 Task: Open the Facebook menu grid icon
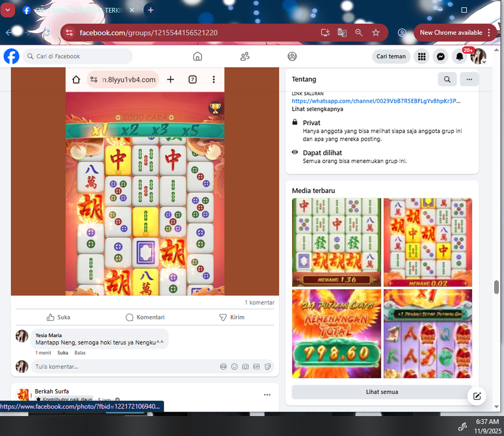[422, 57]
